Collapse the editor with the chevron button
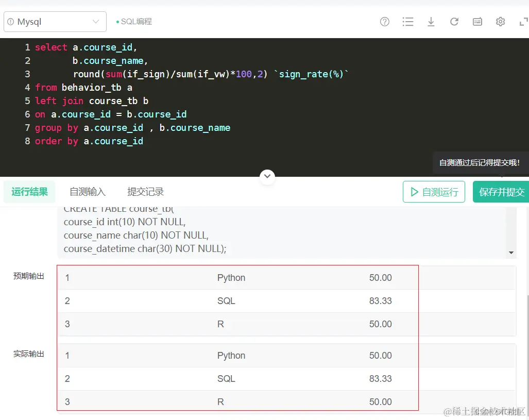529x420 pixels. pos(267,176)
